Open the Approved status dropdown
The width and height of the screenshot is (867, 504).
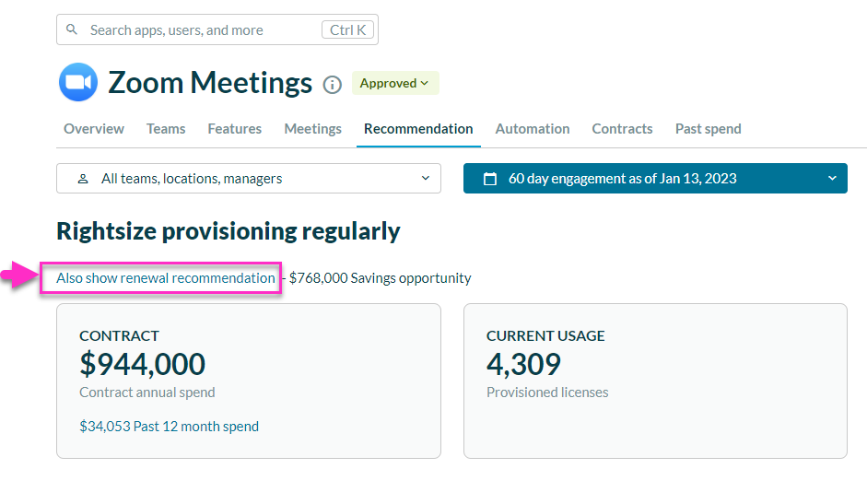(395, 83)
